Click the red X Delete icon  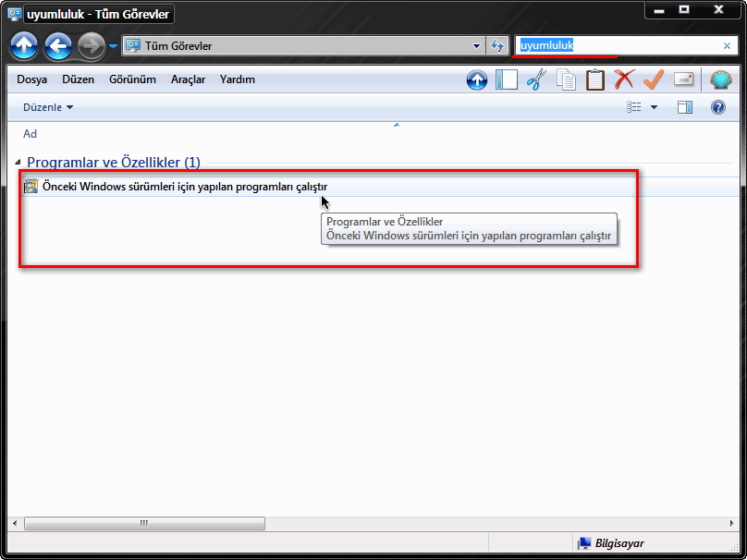pos(624,79)
